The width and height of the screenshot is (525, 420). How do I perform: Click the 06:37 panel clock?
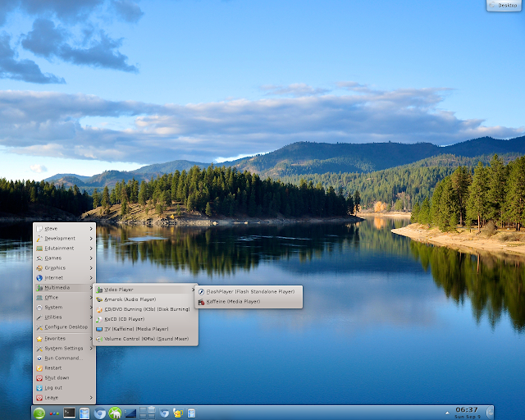tap(467, 413)
